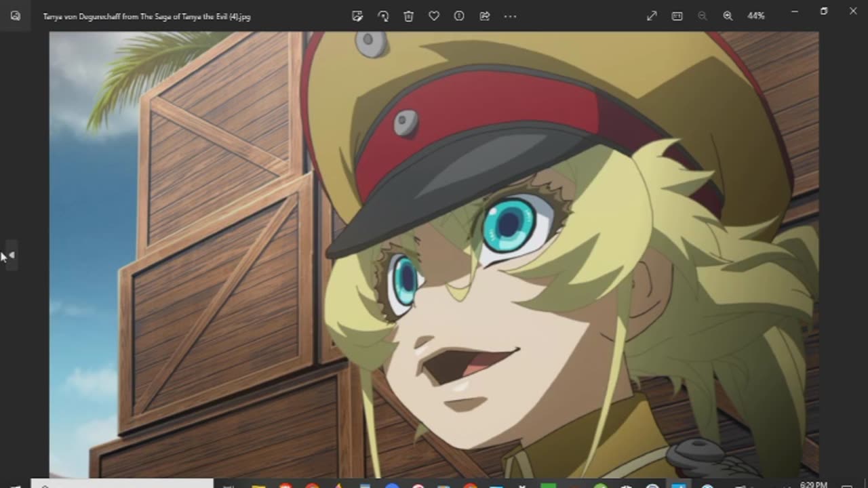Enter full screen view with expand arrows
The image size is (868, 488).
[652, 16]
